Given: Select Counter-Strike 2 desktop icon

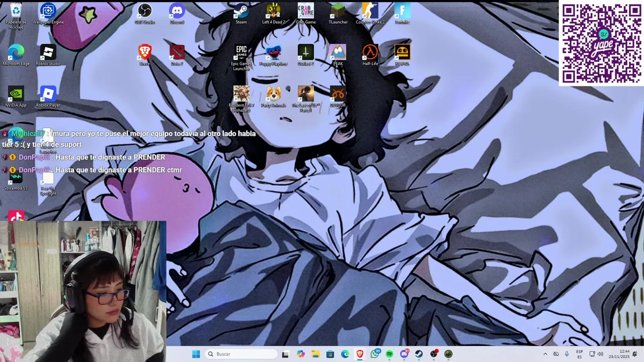Looking at the screenshot, I should click(x=370, y=14).
